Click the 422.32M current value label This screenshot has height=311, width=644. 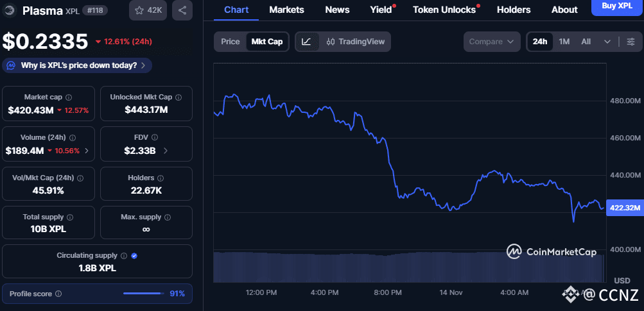[623, 208]
